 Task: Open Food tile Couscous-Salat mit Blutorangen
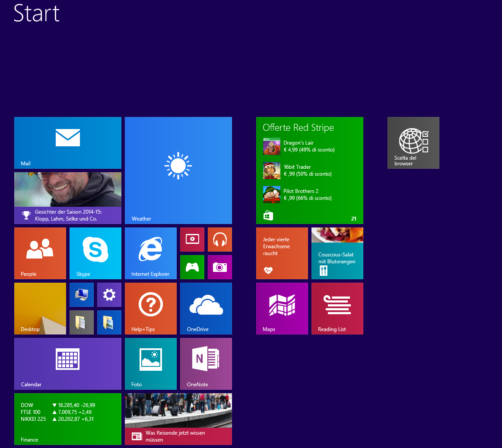(x=337, y=253)
